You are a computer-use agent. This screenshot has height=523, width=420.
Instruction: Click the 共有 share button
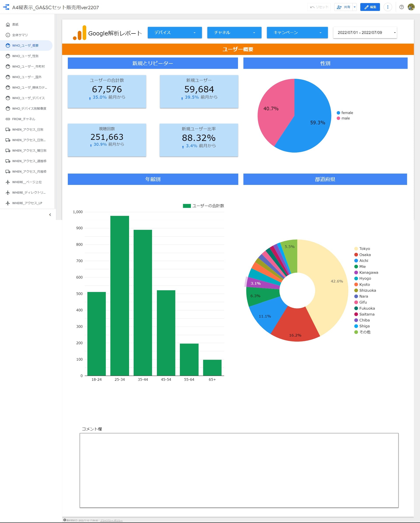[343, 7]
